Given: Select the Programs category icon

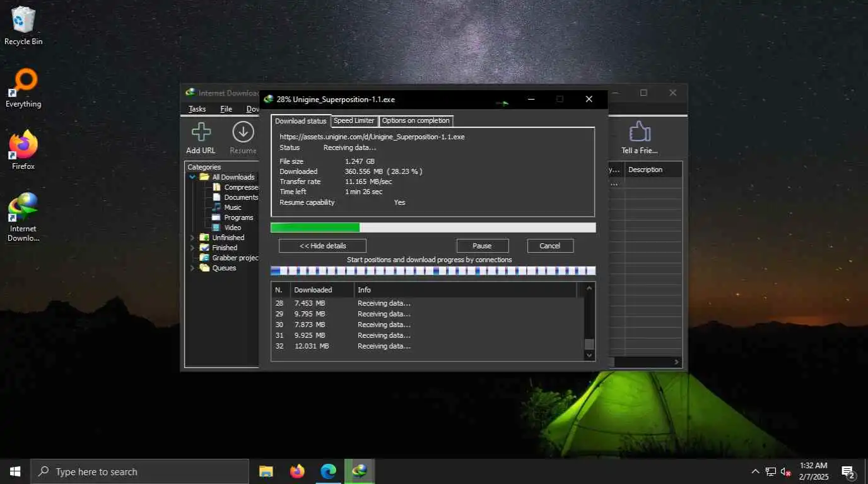Looking at the screenshot, I should tap(216, 217).
